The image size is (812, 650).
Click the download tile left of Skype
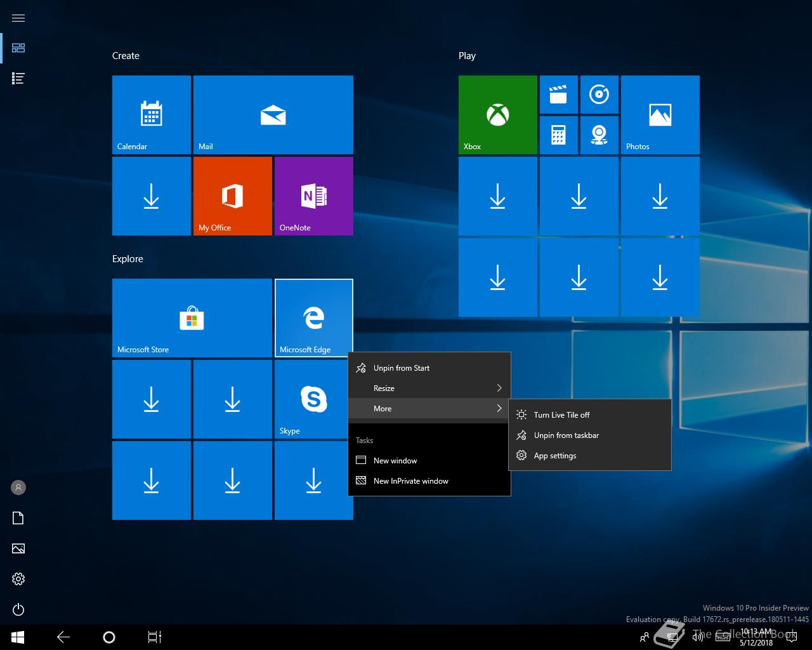click(233, 399)
